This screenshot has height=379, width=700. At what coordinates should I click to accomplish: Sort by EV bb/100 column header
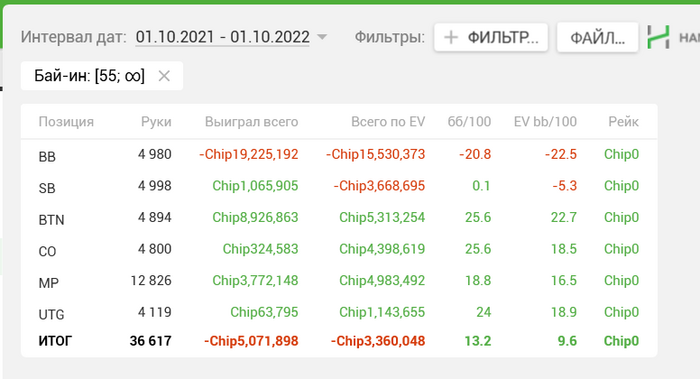tap(545, 122)
